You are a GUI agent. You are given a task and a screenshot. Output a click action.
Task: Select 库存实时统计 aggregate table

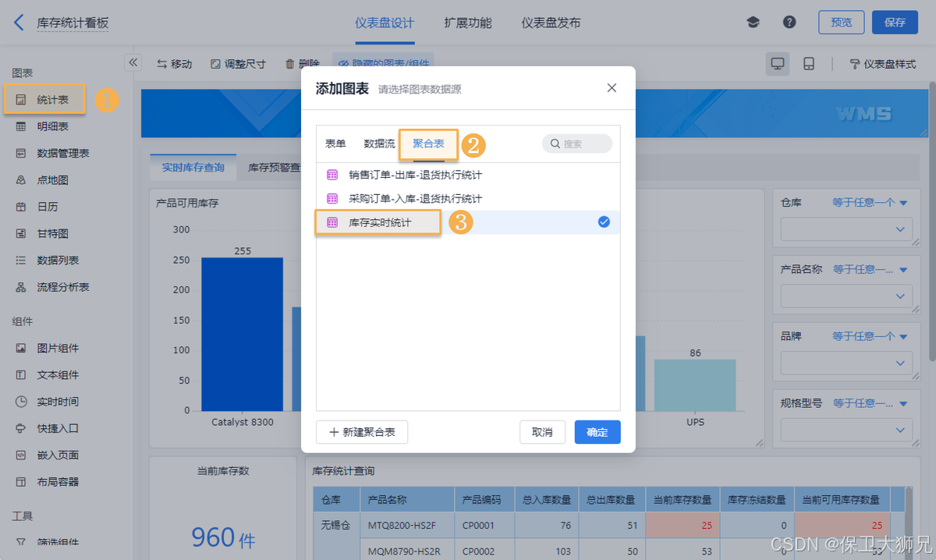point(468,222)
